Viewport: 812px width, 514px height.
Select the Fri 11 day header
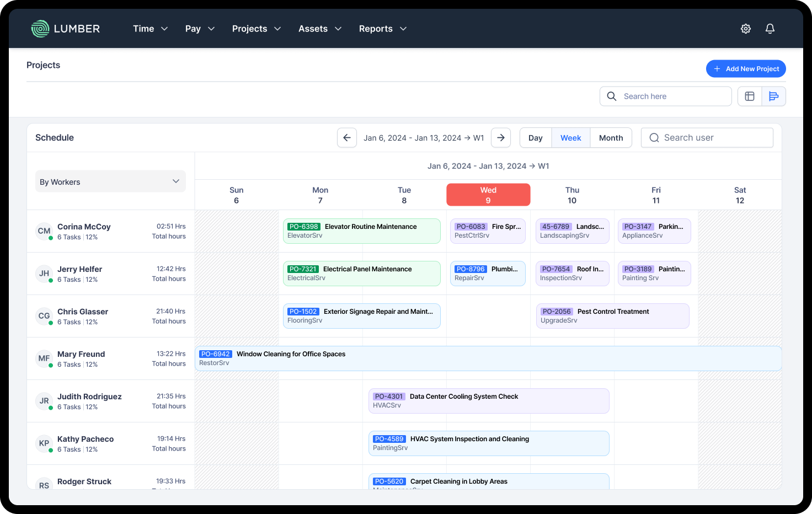[656, 195]
